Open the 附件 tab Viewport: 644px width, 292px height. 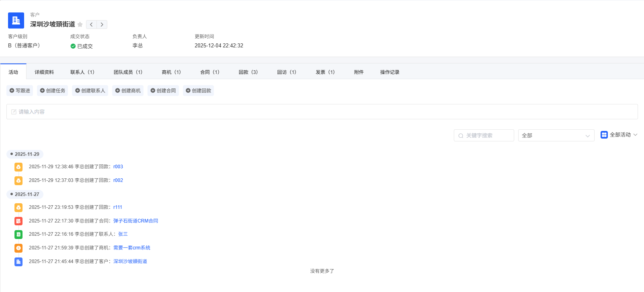[x=359, y=72]
